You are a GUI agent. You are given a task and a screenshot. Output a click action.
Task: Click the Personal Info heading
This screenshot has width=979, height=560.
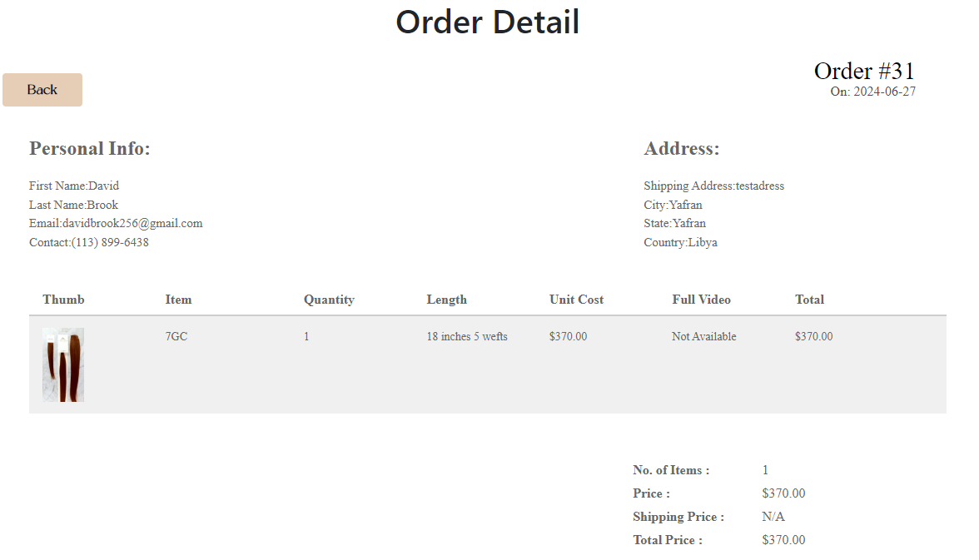[x=90, y=149]
